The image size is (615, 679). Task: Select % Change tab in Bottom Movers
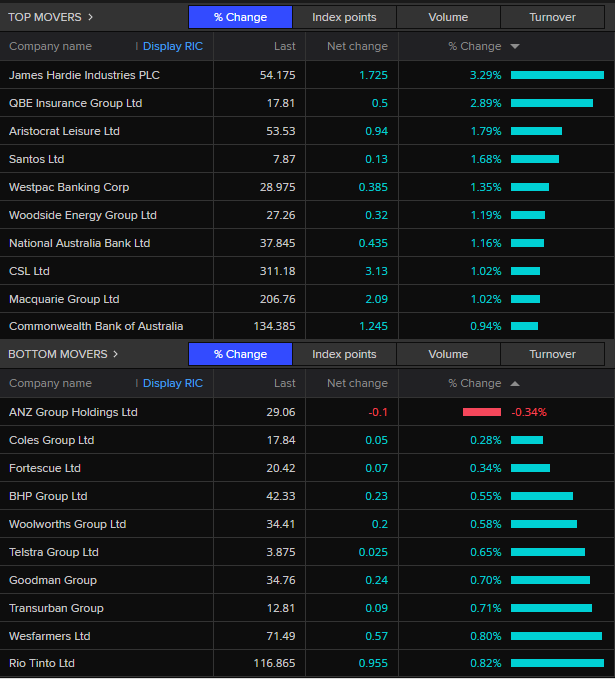[240, 354]
